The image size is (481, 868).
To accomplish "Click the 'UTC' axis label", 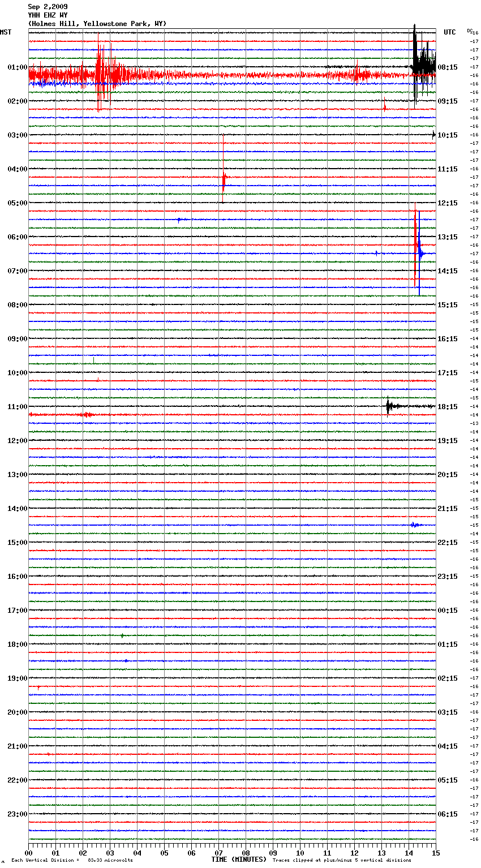I will (449, 32).
